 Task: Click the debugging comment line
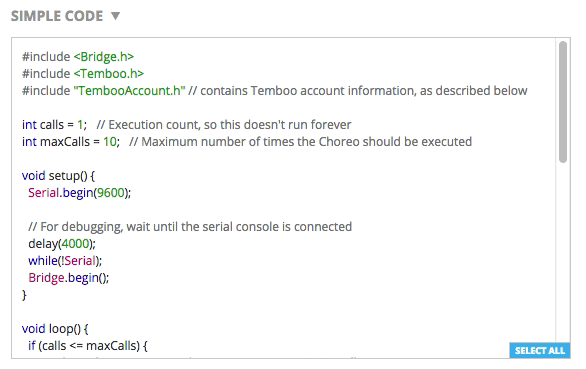(190, 227)
